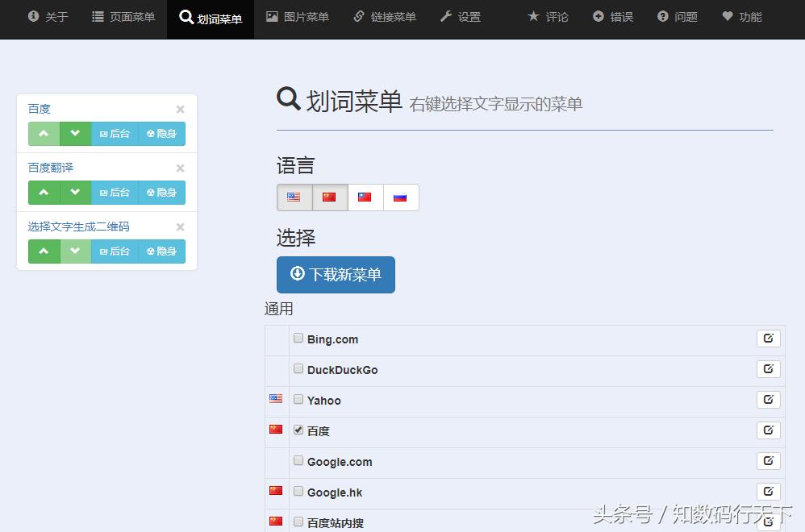Image resolution: width=805 pixels, height=532 pixels.
Task: Uncheck the 百度 checkbox
Action: 298,430
